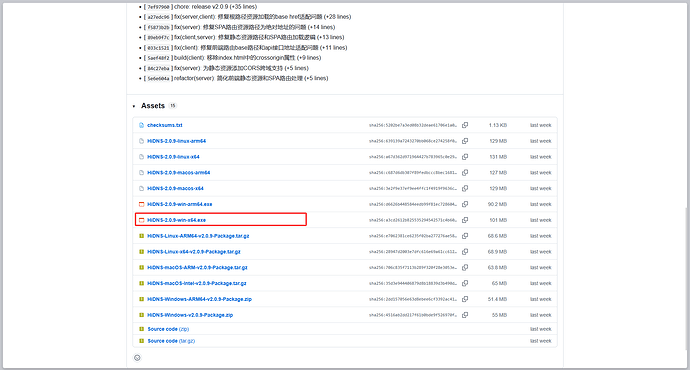690x370 pixels.
Task: Download HiDNS-Windows-v2.0.9-Package.zip
Action: (x=190, y=315)
